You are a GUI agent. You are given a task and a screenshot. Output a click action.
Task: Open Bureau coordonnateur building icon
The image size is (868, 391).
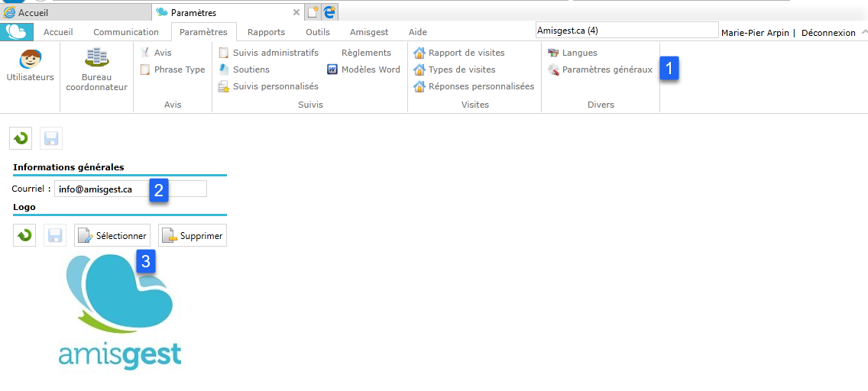[97, 70]
